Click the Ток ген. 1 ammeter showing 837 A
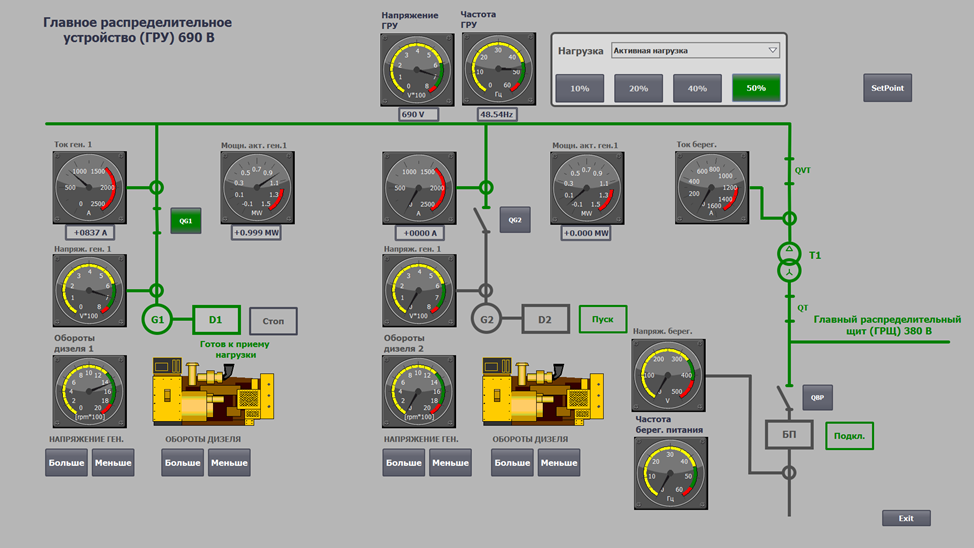The width and height of the screenshot is (974, 548). pos(89,187)
